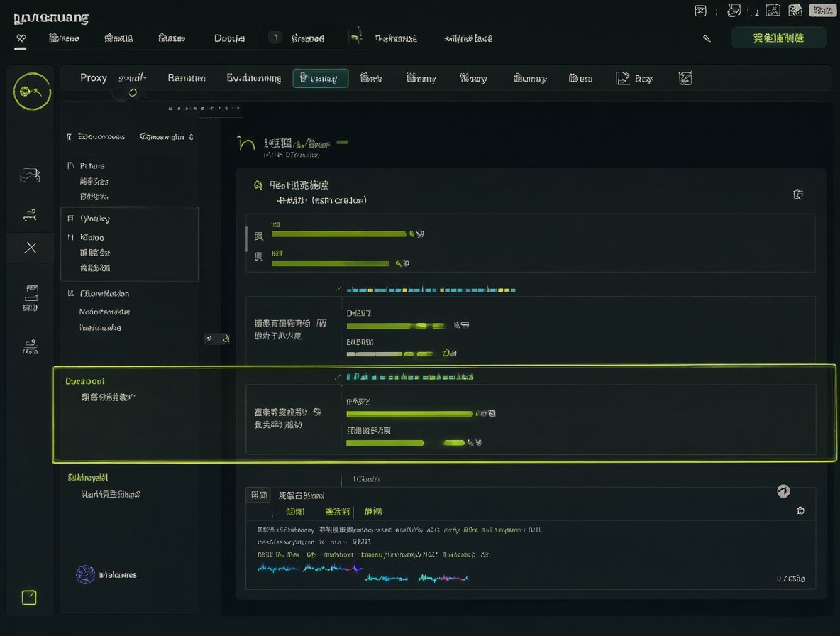Image resolution: width=840 pixels, height=636 pixels.
Task: Click the small lock icon in log toolbar
Action: coord(800,510)
